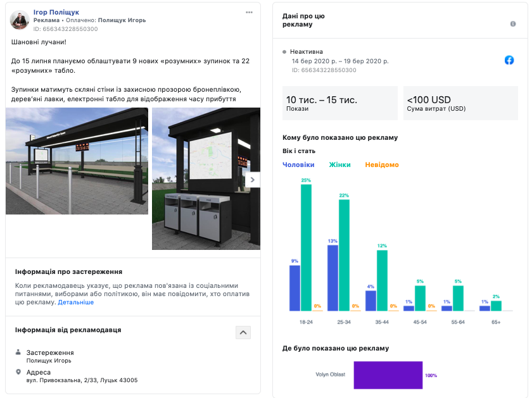
Task: Click the info icon beside ad data title
Action: (513, 24)
